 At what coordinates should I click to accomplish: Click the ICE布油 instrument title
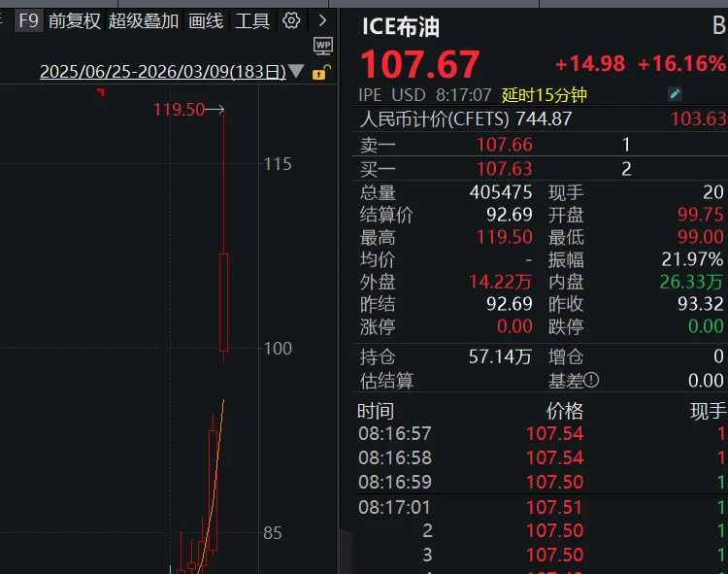(x=400, y=26)
